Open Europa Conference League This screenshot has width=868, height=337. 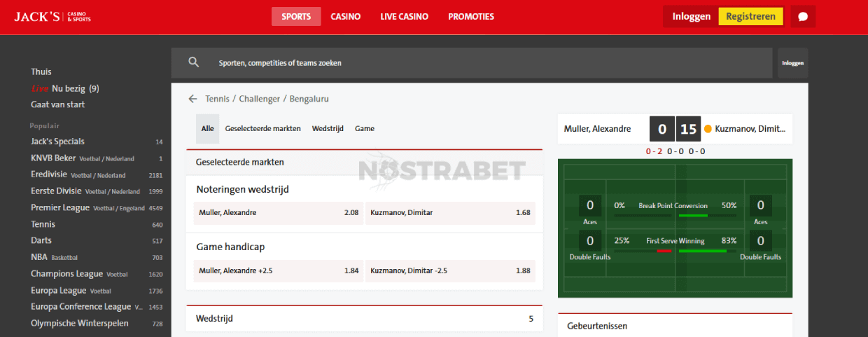[97, 307]
